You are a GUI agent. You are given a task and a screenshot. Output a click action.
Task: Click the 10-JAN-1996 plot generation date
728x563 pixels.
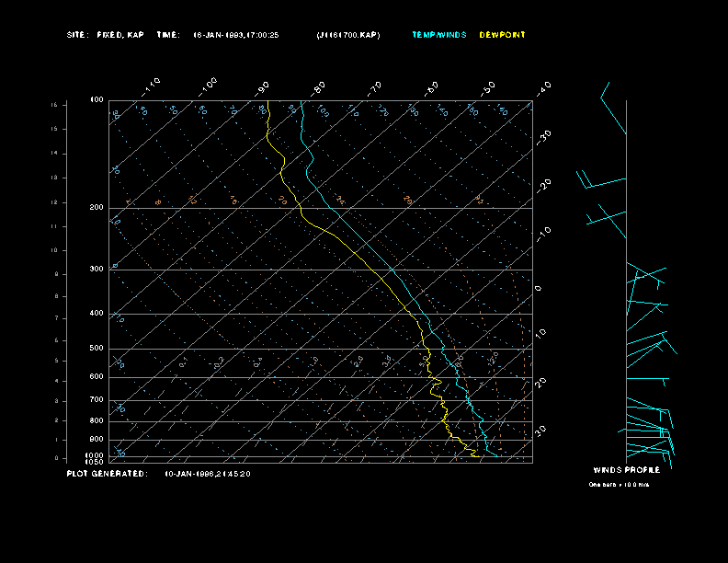click(x=207, y=474)
